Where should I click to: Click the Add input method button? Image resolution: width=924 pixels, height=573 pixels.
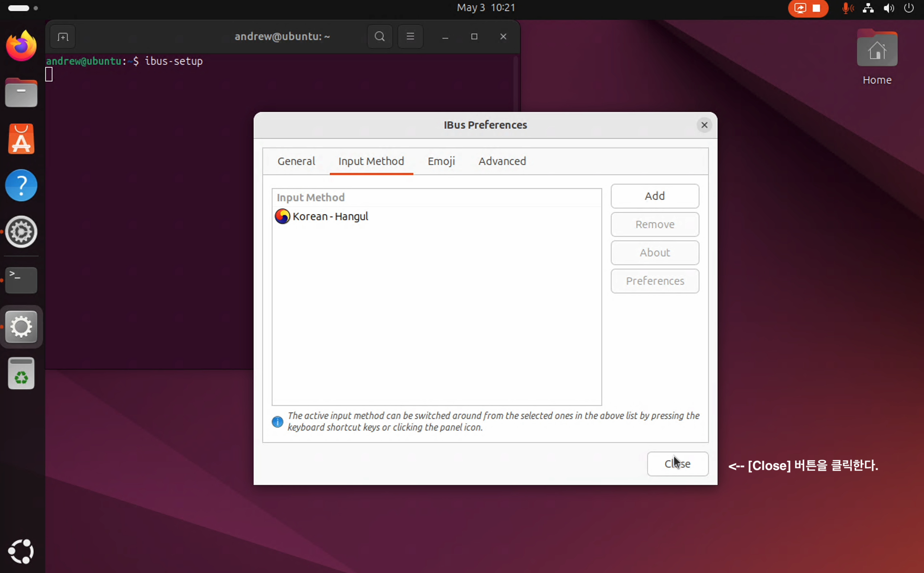tap(654, 196)
